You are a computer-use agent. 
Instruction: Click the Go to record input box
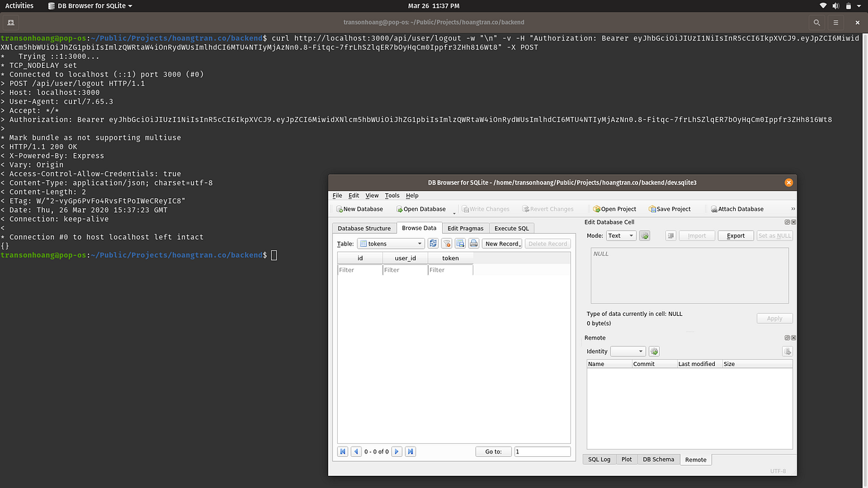point(542,451)
